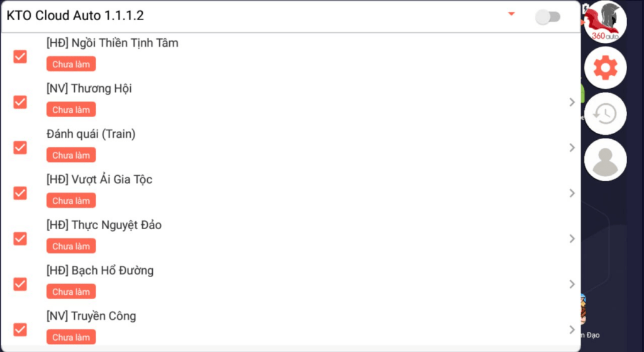Expand Đánh quái (Train) row chevron
Image resolution: width=644 pixels, height=352 pixels.
click(572, 147)
